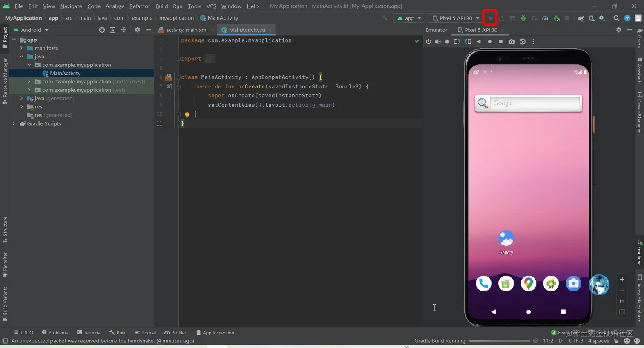Screen dimensions: 644x348
Task: Toggle the Build Variants side panel
Action: (x=5, y=304)
